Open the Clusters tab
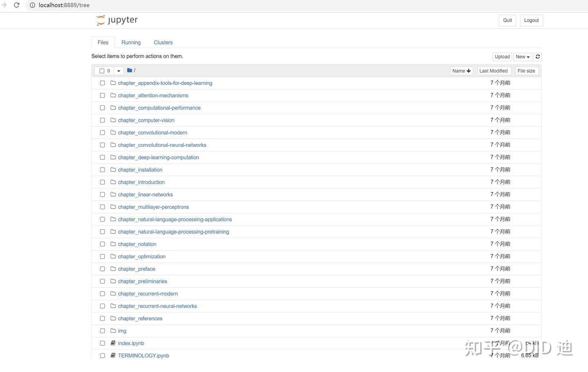This screenshot has width=588, height=372. pos(163,43)
